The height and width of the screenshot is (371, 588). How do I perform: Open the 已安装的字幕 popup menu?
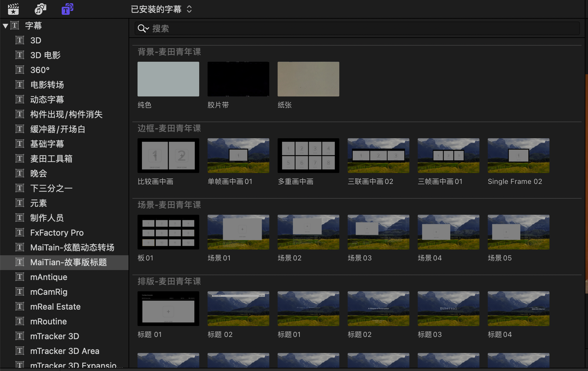pos(161,9)
